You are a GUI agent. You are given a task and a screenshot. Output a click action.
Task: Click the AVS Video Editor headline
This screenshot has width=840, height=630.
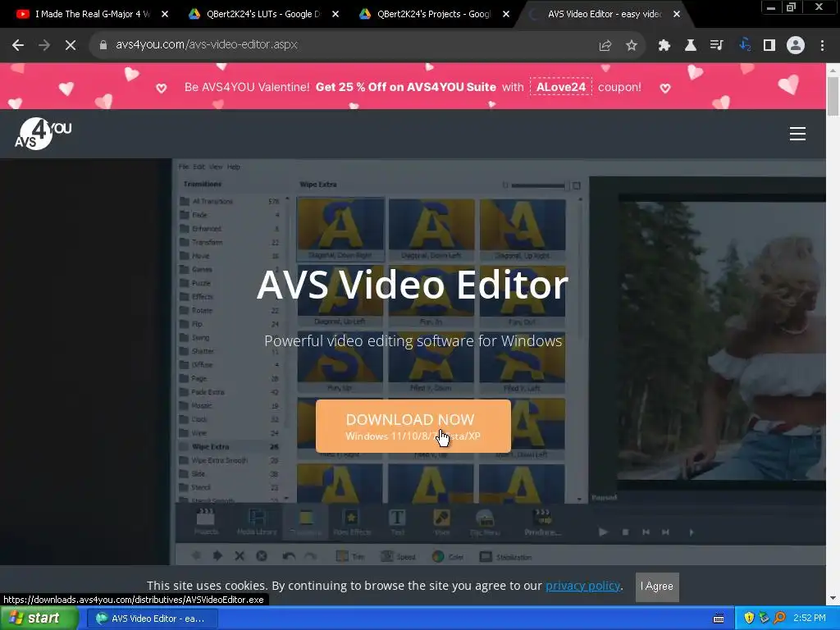pyautogui.click(x=413, y=284)
